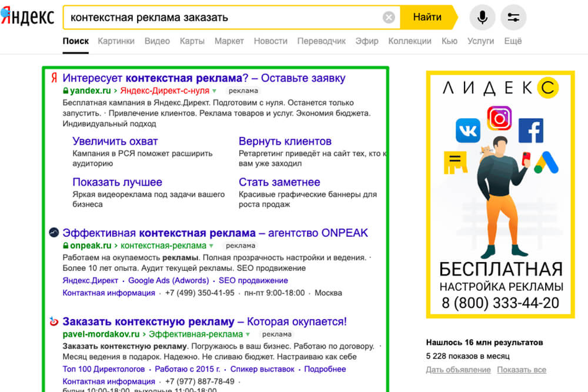Click the ONPEAK phone number +7 (499) 350-41-95

[199, 293]
